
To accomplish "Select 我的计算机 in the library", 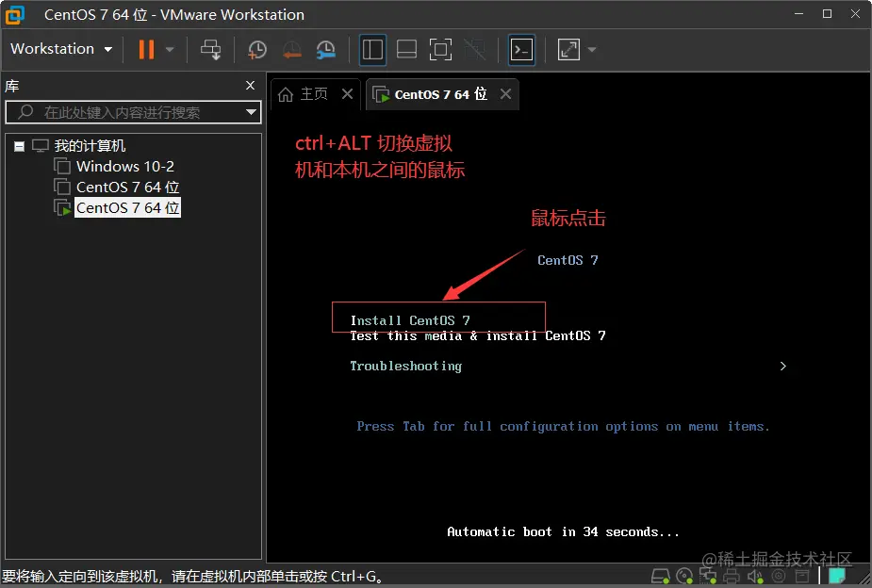I will point(90,146).
